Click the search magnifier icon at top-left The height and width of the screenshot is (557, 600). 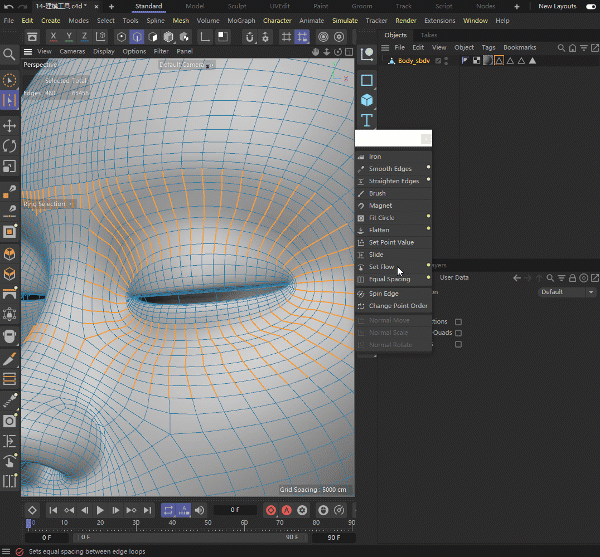(x=10, y=54)
